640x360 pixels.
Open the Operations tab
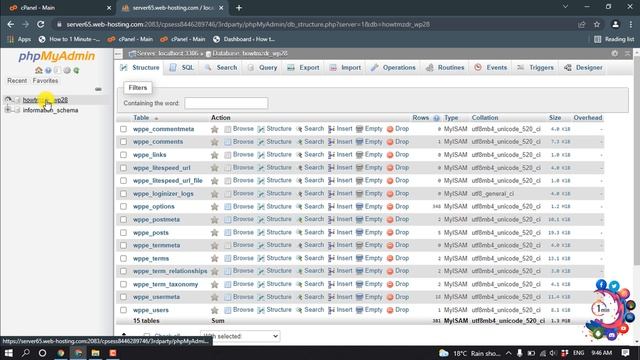(393, 68)
